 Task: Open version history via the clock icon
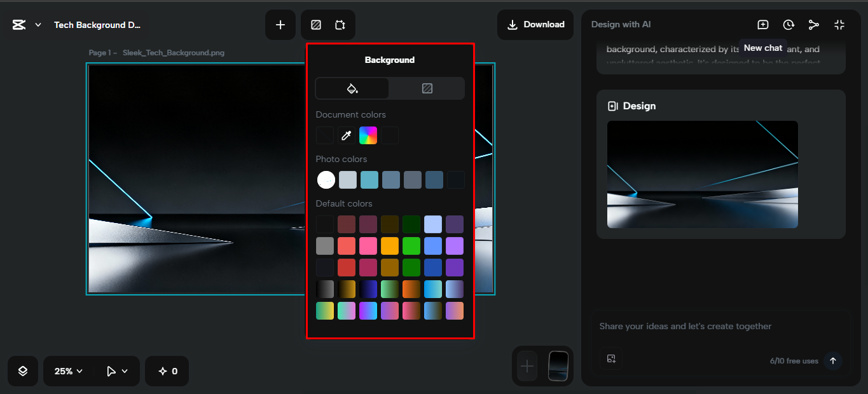click(789, 24)
